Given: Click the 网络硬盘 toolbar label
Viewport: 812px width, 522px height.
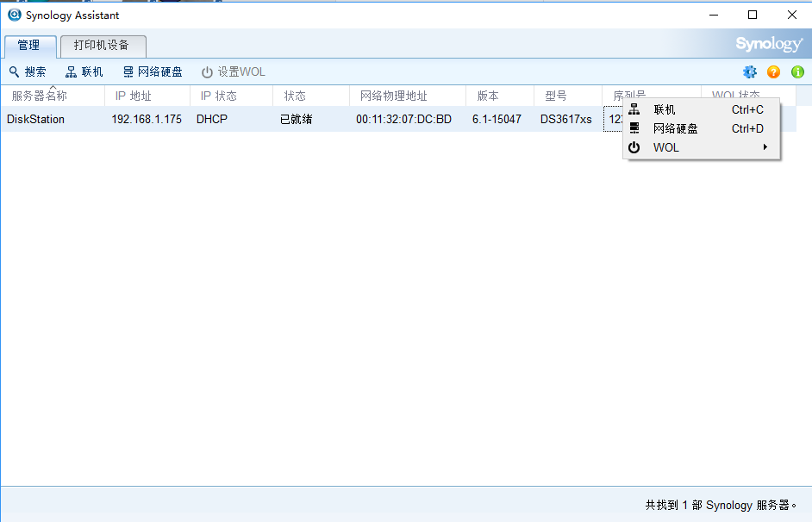Looking at the screenshot, I should click(x=160, y=71).
